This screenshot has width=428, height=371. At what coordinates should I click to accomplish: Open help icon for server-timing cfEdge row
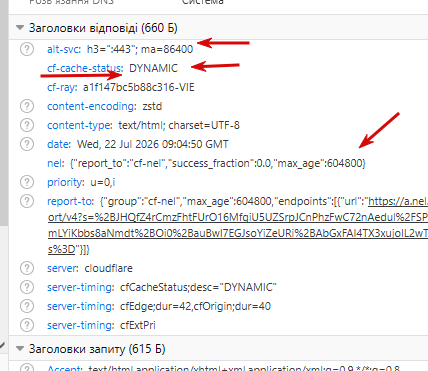point(27,306)
